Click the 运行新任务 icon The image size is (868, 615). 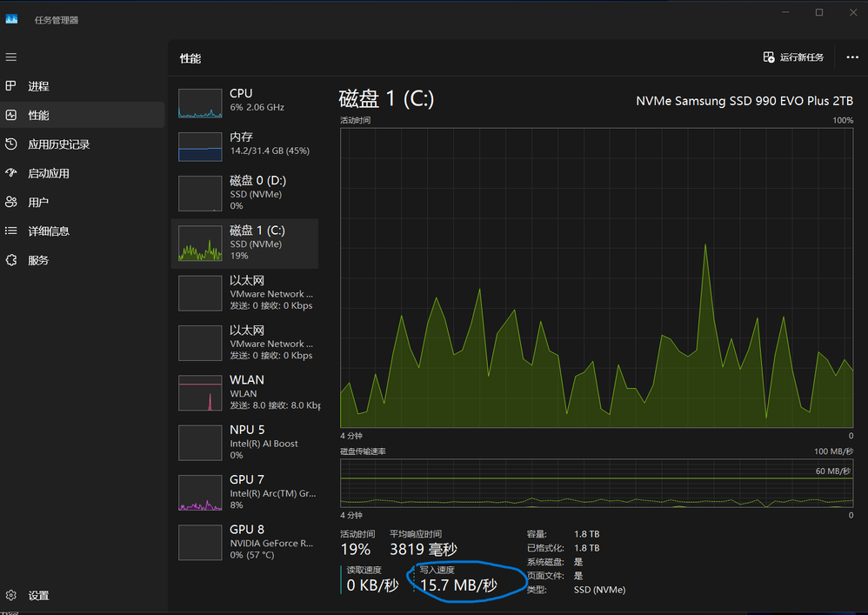click(768, 57)
